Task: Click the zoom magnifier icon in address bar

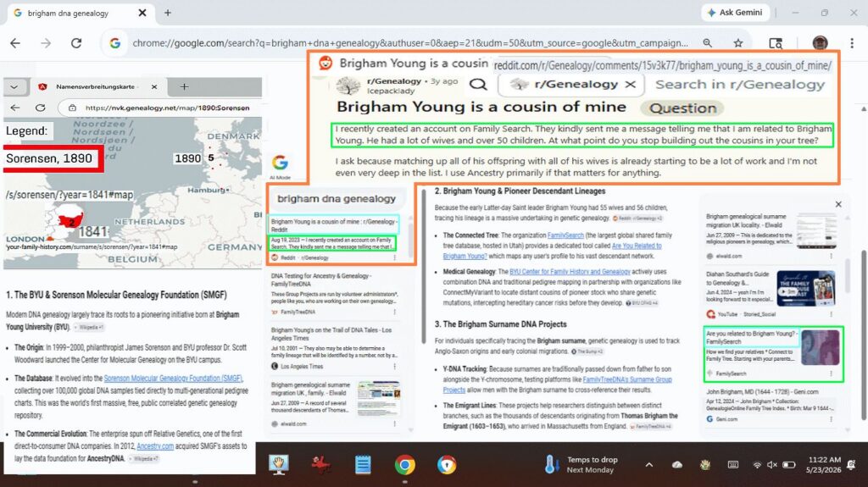Action: point(708,43)
